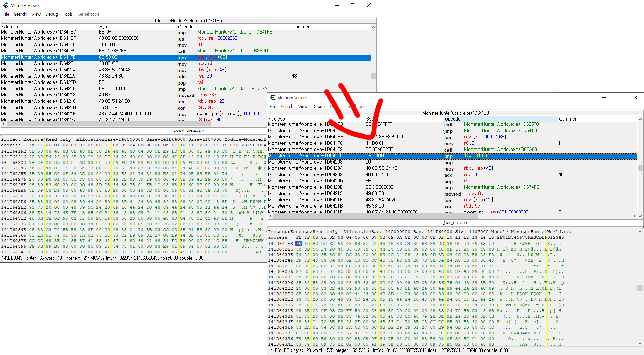Select the 'add rsp,30' row in the front window
The image size is (644, 355).
(x=452, y=175)
